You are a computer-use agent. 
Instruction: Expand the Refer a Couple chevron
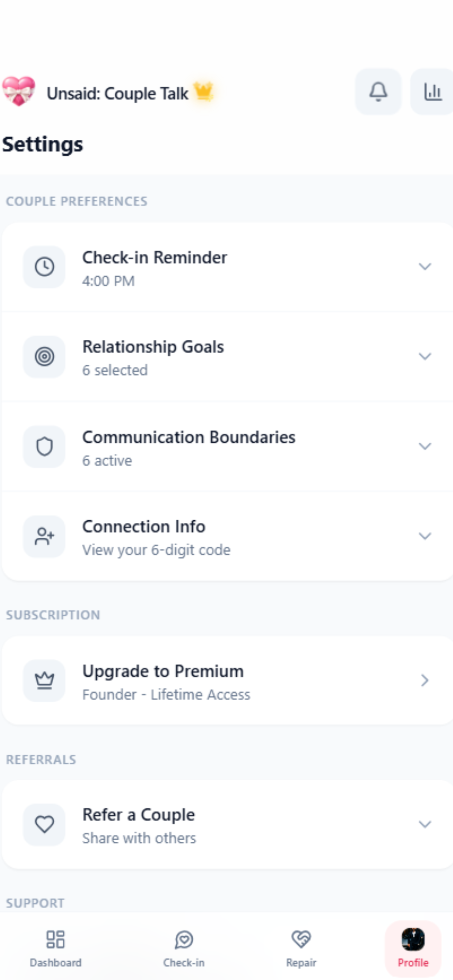coord(424,824)
